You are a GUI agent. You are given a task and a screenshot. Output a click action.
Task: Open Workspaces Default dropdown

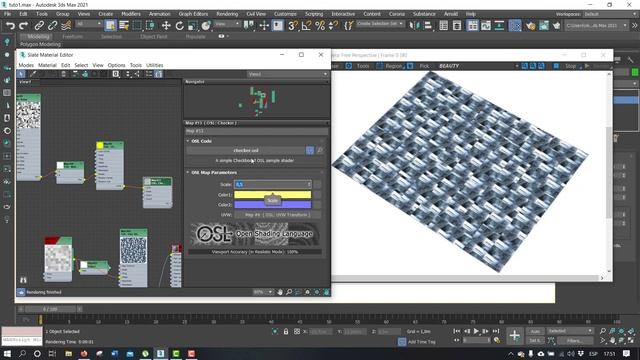[609, 14]
